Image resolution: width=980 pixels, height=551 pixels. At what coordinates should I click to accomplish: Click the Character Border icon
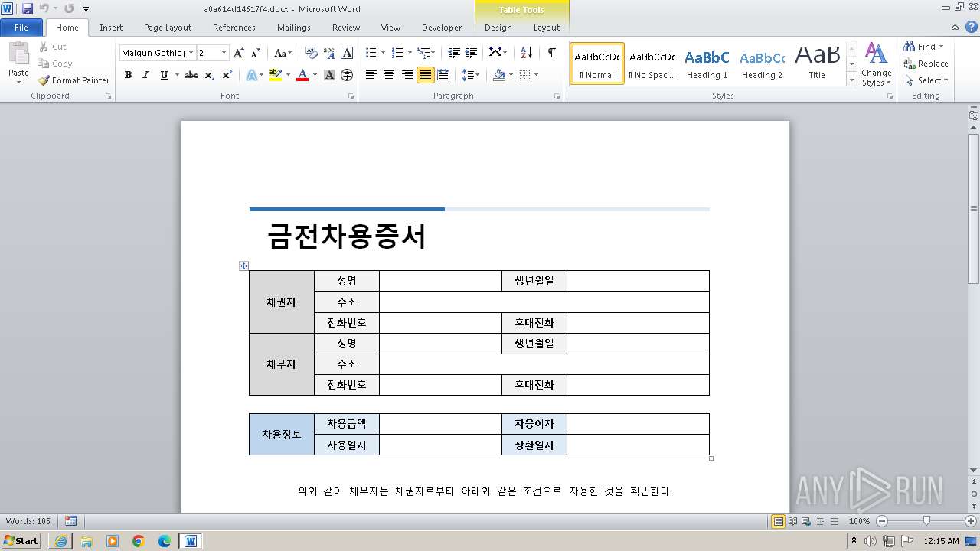tap(347, 53)
